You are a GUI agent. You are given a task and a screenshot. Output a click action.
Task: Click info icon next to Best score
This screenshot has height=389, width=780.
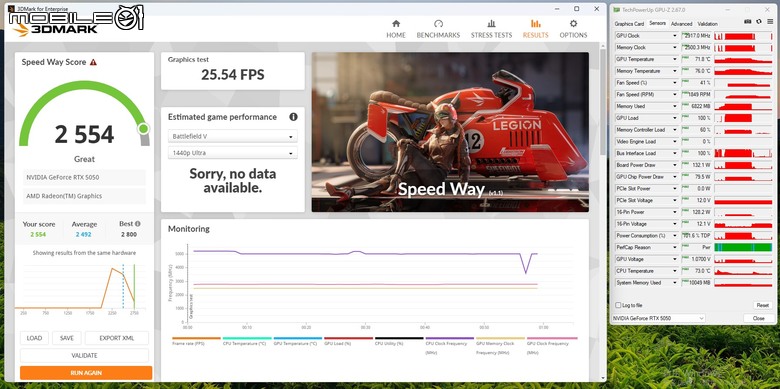point(138,224)
